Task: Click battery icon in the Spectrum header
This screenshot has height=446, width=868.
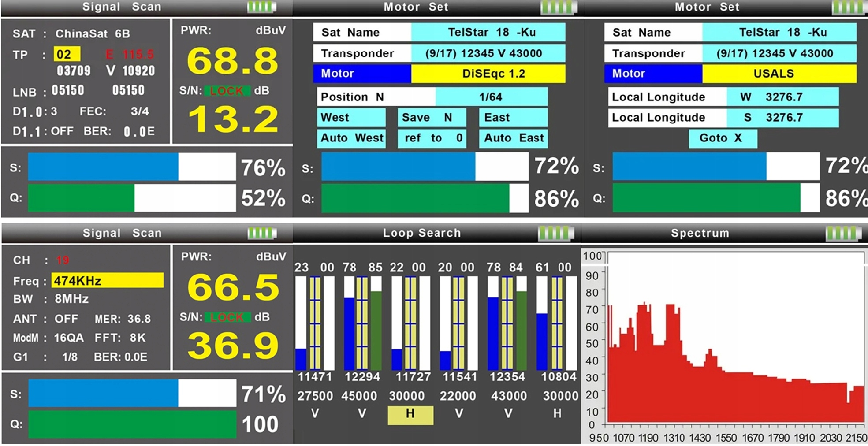Action: [843, 233]
